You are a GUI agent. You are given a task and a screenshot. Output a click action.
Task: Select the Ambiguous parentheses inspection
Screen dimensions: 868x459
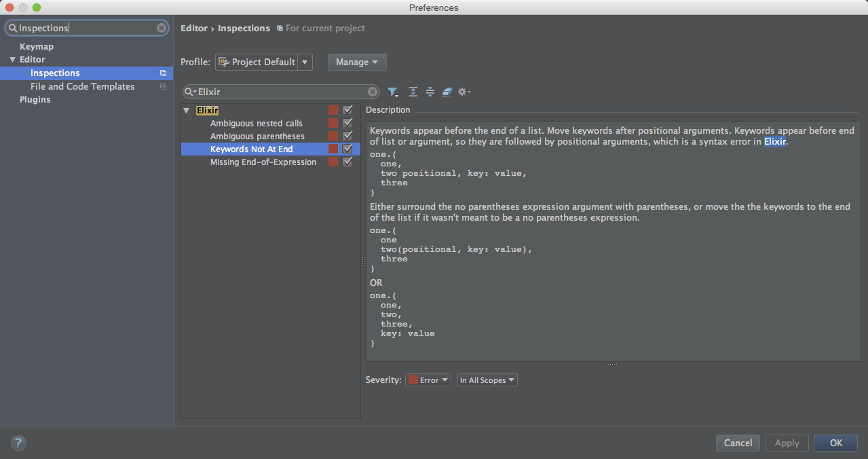click(257, 136)
